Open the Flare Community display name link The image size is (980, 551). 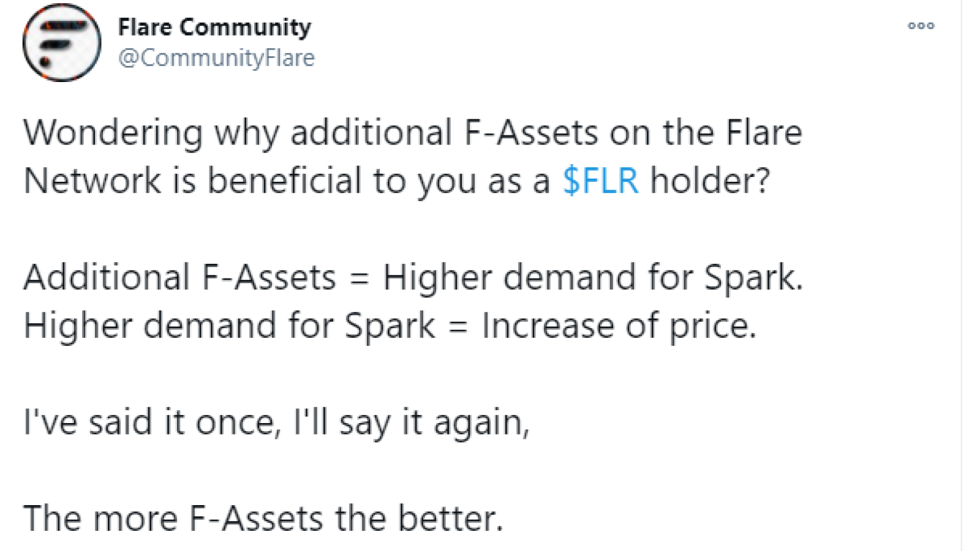click(214, 27)
